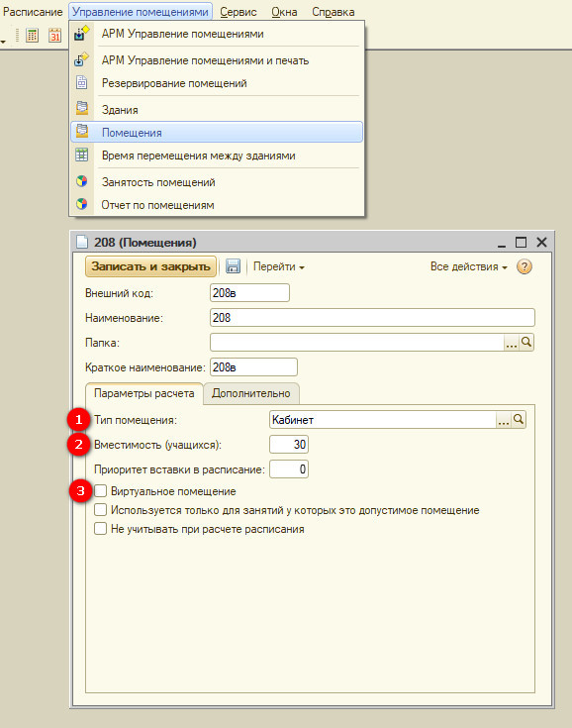Viewport: 572px width, 728px height.
Task: Expand the Перейти dropdown
Action: point(279,267)
